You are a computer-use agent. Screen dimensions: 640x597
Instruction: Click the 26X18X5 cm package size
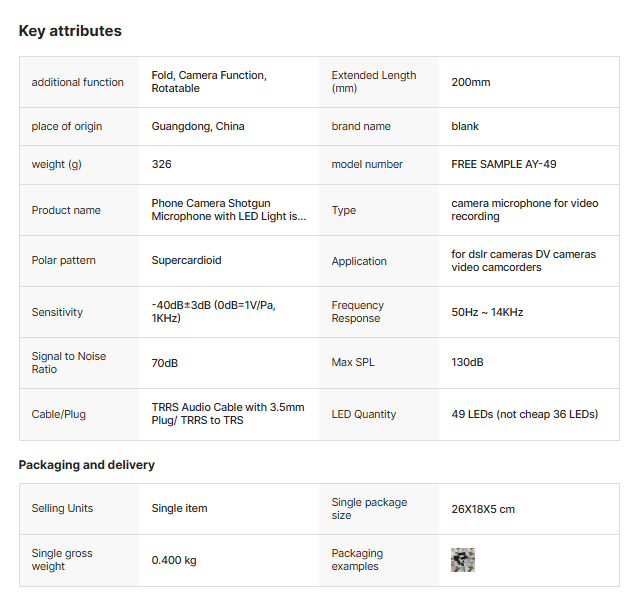click(483, 509)
